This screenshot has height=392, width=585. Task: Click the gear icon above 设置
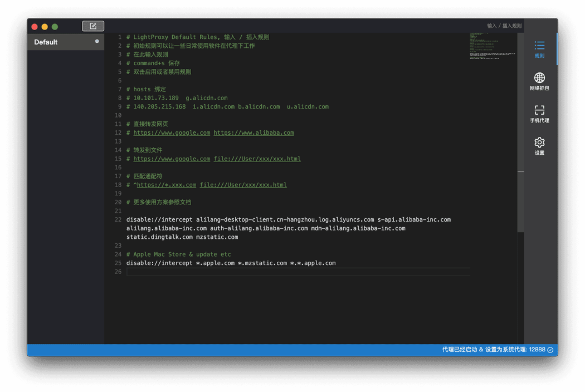pos(539,142)
